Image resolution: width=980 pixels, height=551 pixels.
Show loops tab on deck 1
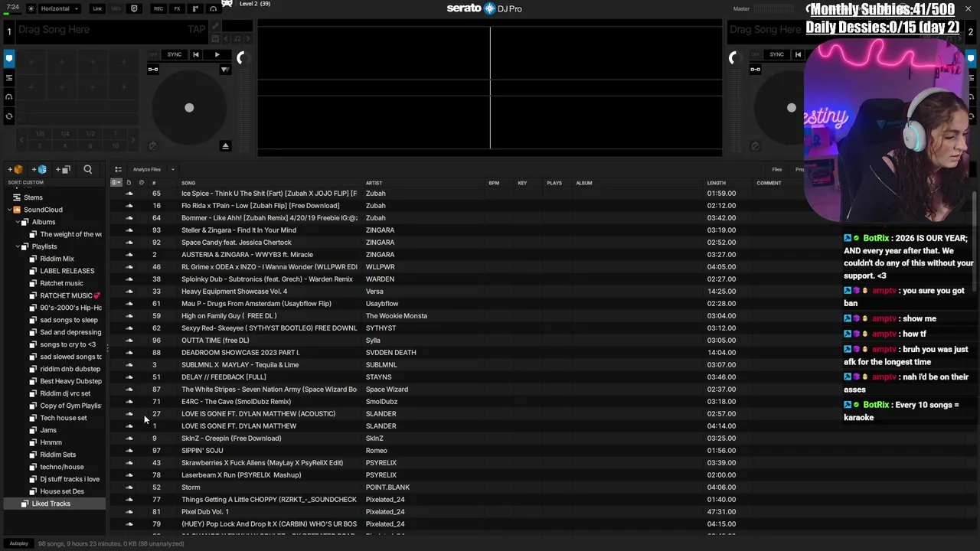point(9,77)
